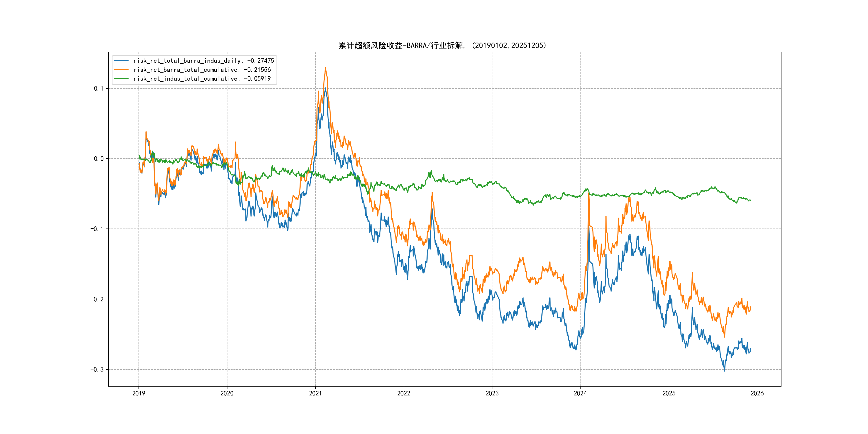Click the green legend line swatch
The image size is (868, 434).
pyautogui.click(x=121, y=78)
